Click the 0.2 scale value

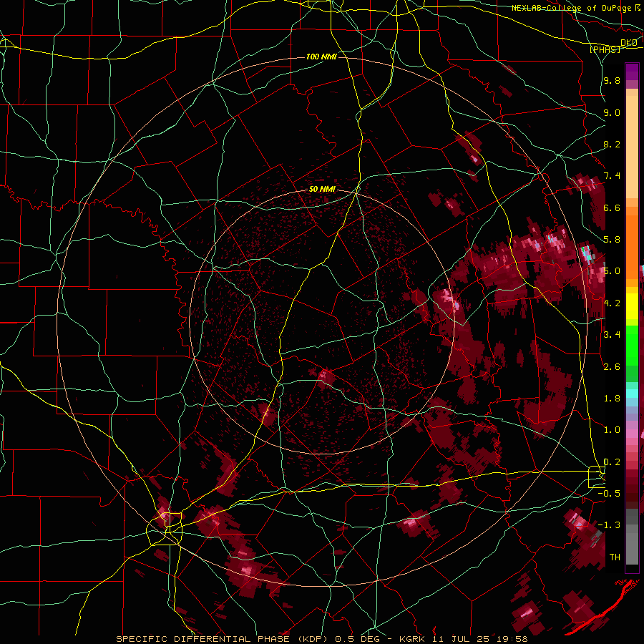pyautogui.click(x=612, y=462)
